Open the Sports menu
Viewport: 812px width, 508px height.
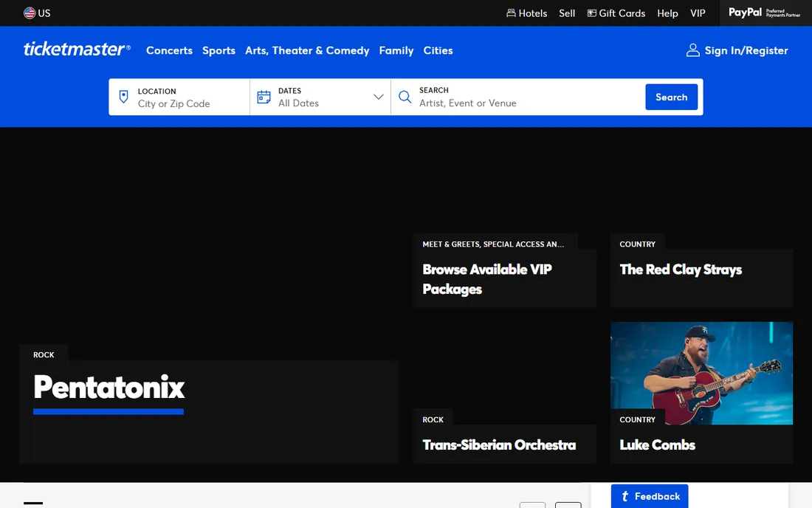(219, 50)
